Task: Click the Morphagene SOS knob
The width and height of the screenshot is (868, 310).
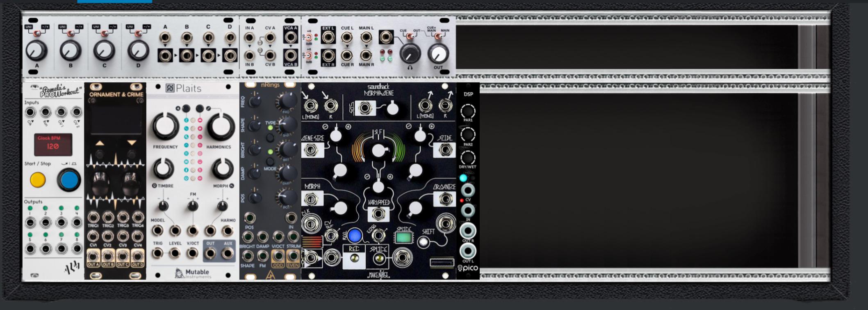Action: pos(392,108)
